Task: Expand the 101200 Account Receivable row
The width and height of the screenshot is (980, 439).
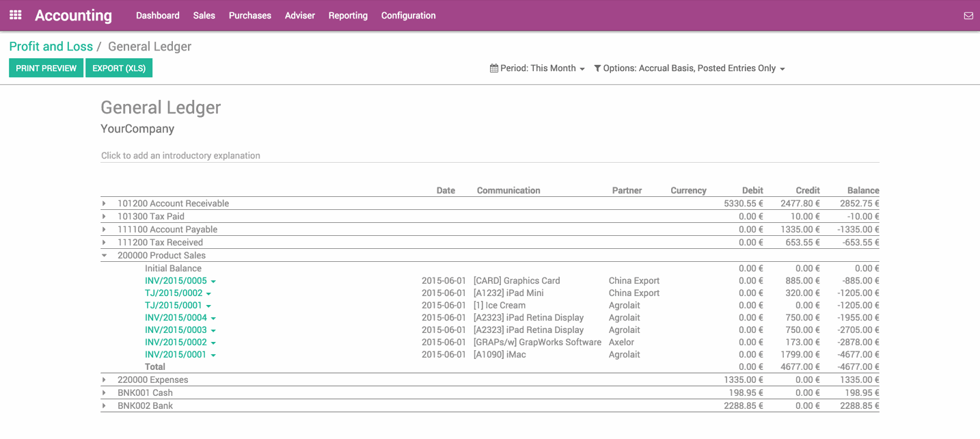Action: pyautogui.click(x=105, y=204)
